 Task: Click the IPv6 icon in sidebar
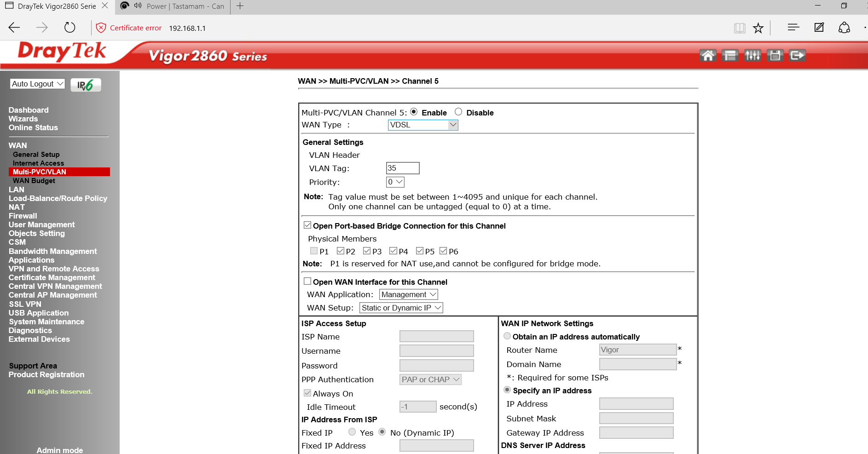coord(86,85)
